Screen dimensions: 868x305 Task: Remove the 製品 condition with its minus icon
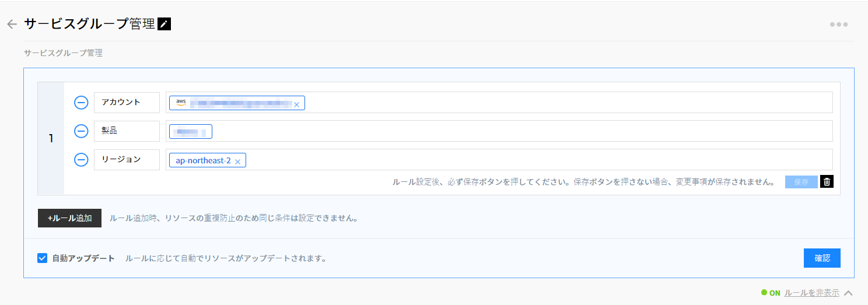coord(81,131)
